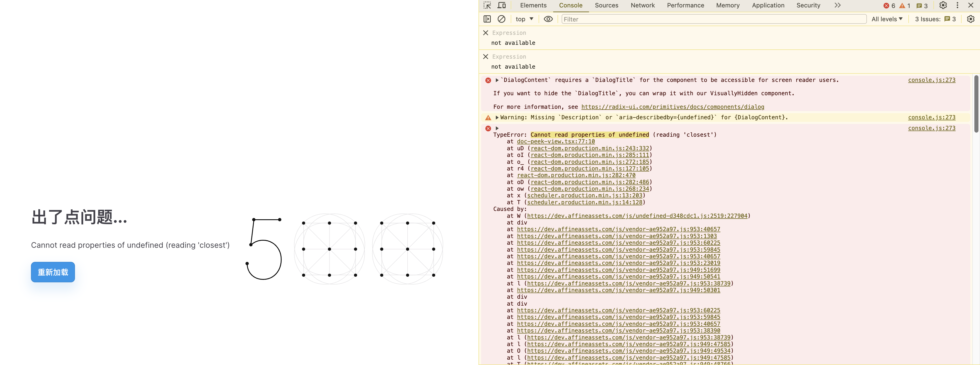Click the clear console icon
Viewport: 980px width, 365px height.
(x=502, y=19)
